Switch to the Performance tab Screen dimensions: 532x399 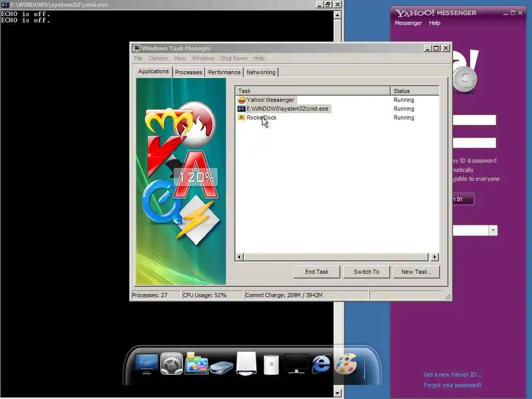pyautogui.click(x=224, y=72)
